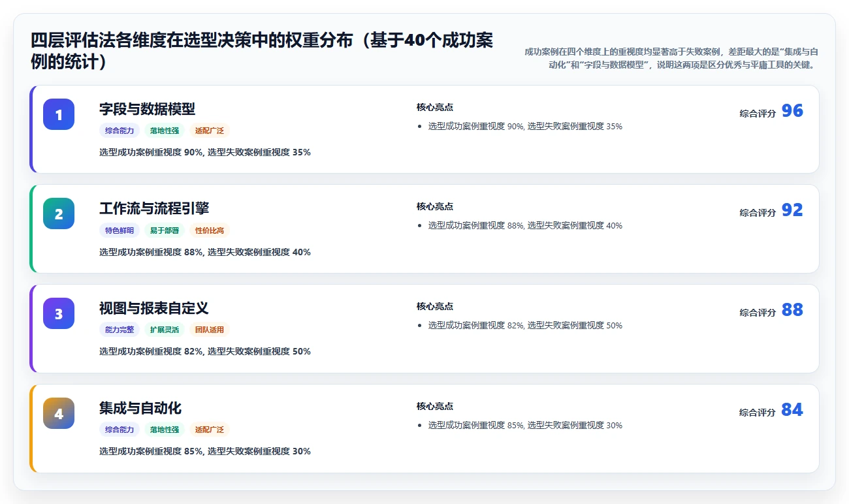Click the rank 4 number badge
This screenshot has height=504, width=849.
(59, 413)
